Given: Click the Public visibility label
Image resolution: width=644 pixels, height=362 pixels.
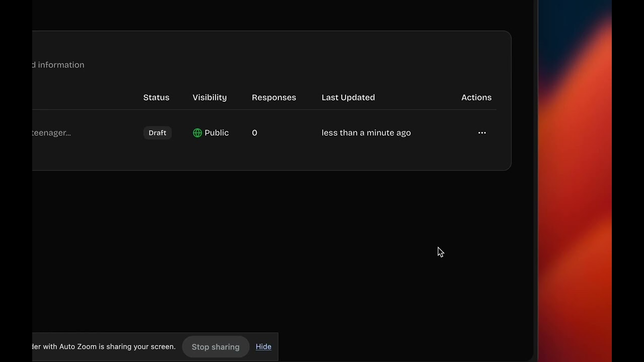Looking at the screenshot, I should [x=217, y=133].
